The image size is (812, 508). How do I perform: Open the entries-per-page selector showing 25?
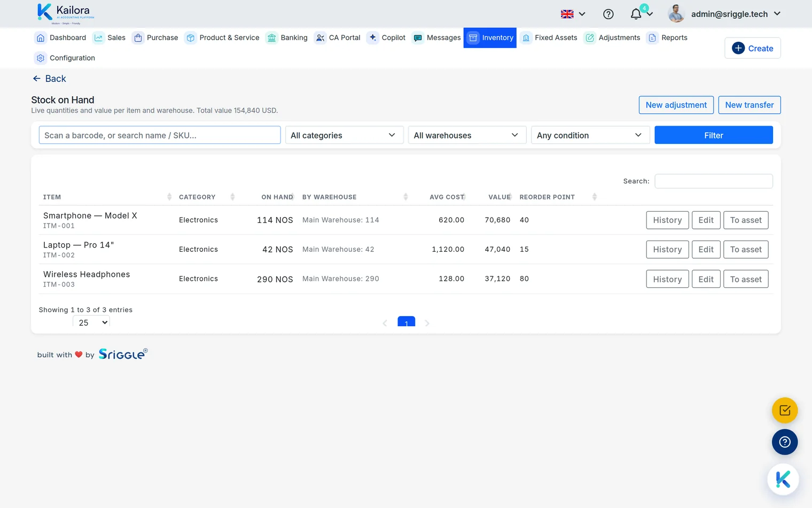coord(91,322)
